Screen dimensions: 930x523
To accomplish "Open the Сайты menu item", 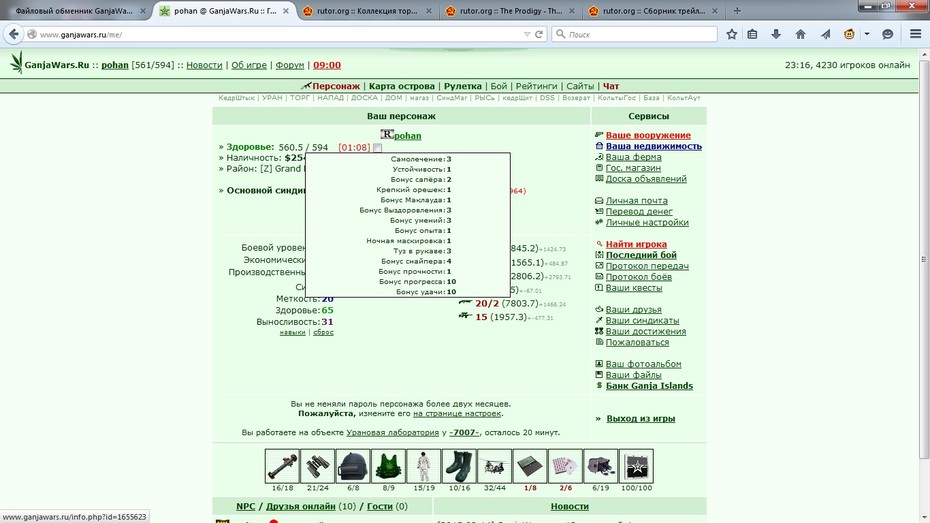I will pyautogui.click(x=580, y=86).
